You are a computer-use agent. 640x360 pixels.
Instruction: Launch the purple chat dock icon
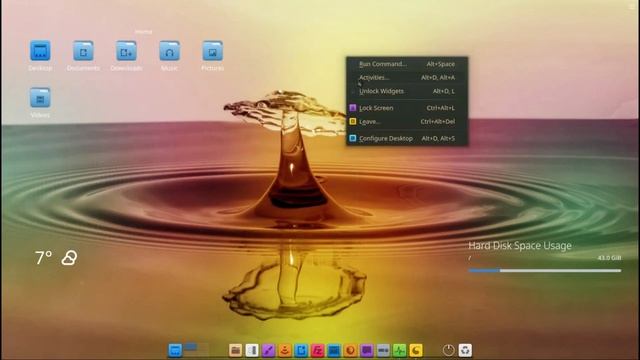pos(367,350)
